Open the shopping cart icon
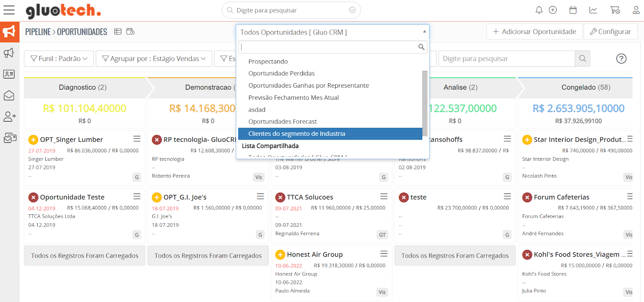 (x=615, y=10)
